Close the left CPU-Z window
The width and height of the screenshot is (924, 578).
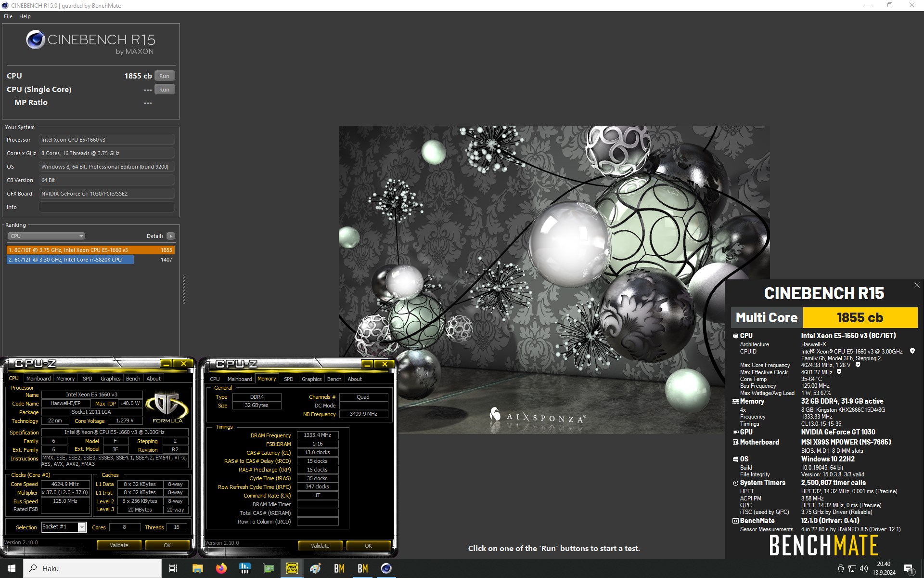coord(183,364)
